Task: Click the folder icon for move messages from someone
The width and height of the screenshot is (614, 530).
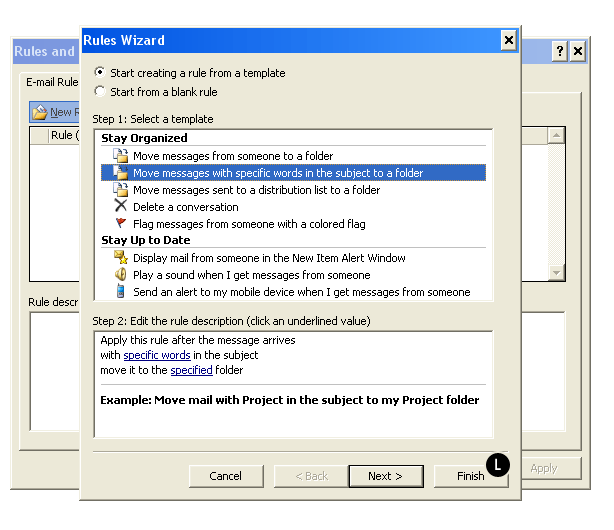Action: pyautogui.click(x=120, y=156)
